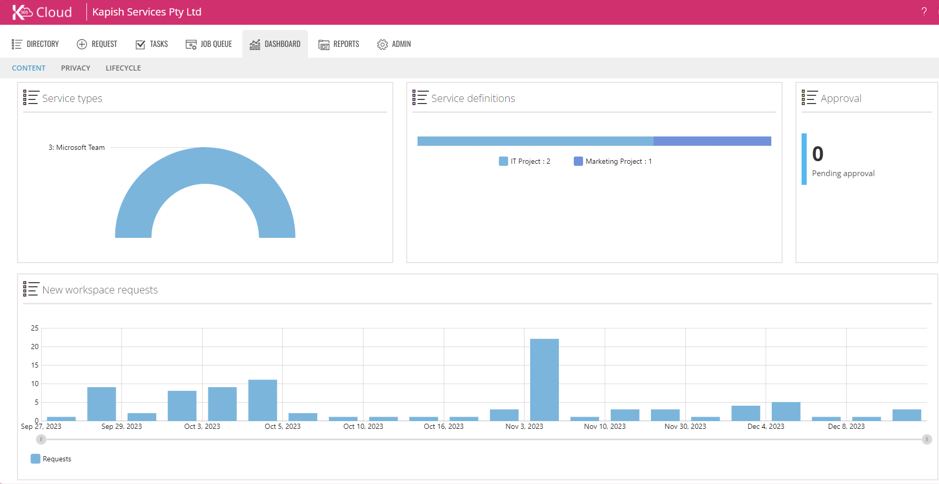Click the left handle of date range slider

[x=41, y=439]
